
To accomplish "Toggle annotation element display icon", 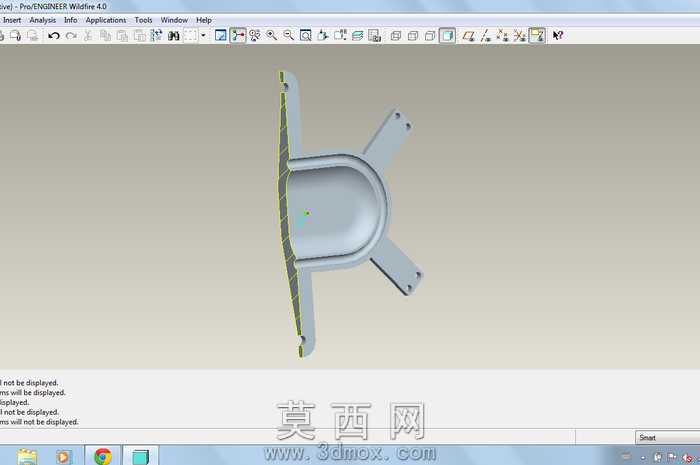I will (537, 36).
